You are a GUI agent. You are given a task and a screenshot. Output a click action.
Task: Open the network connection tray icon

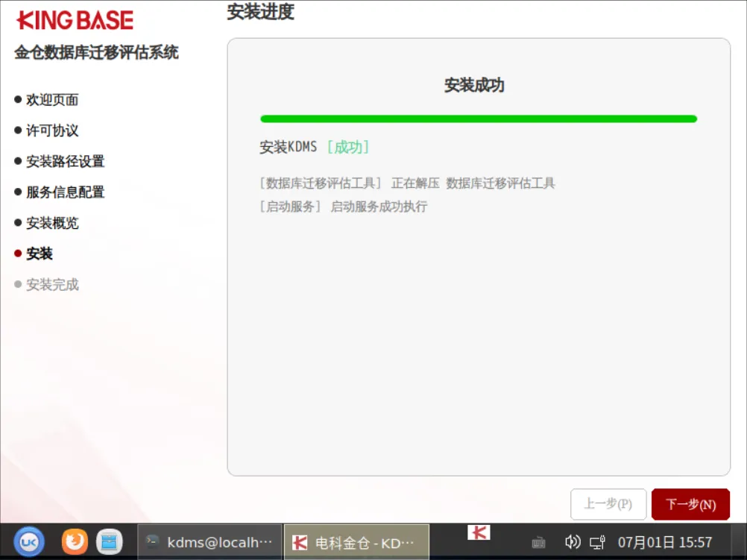[597, 542]
